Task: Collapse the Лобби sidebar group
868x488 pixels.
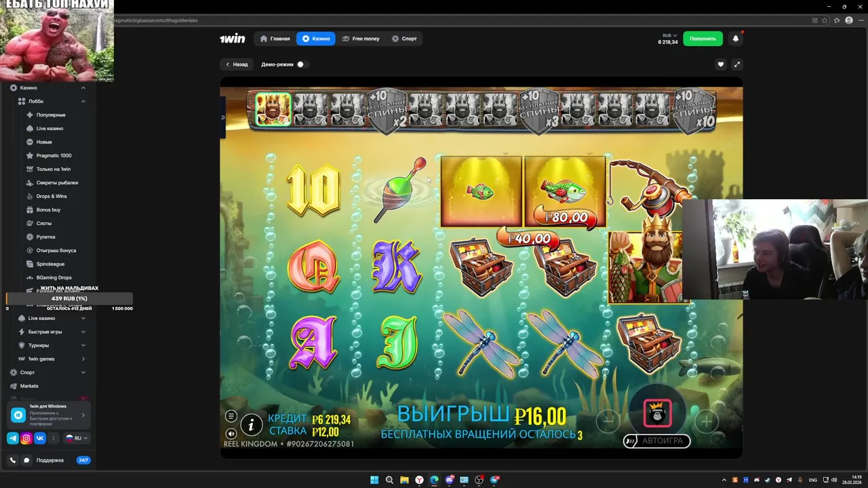Action: coord(83,101)
